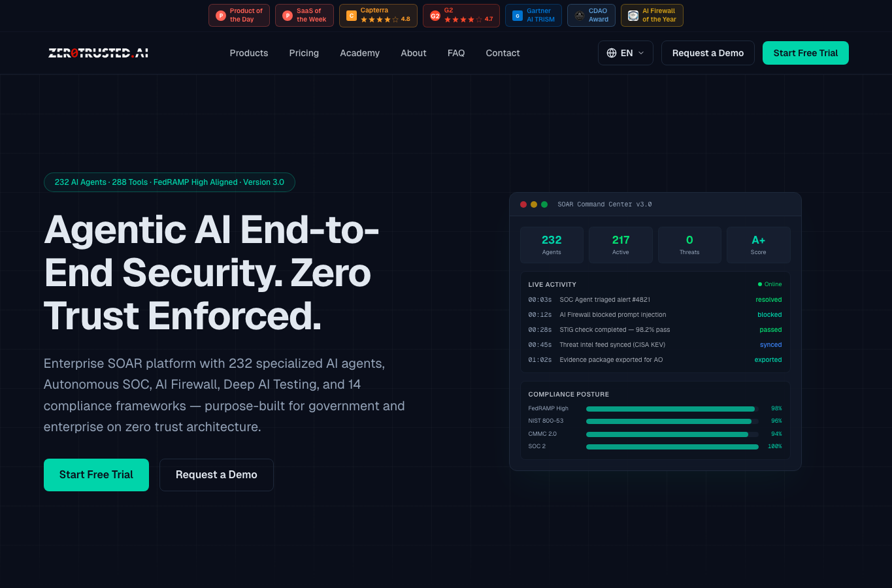Click the 'exported' status text
892x588 pixels.
[768, 360]
